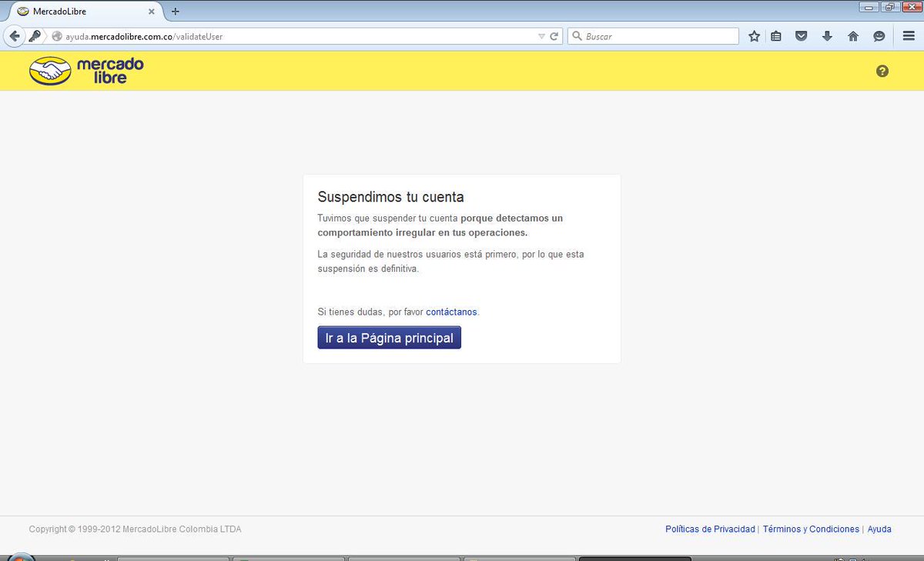Open help via the yellow question mark icon
This screenshot has width=924, height=561.
click(882, 70)
